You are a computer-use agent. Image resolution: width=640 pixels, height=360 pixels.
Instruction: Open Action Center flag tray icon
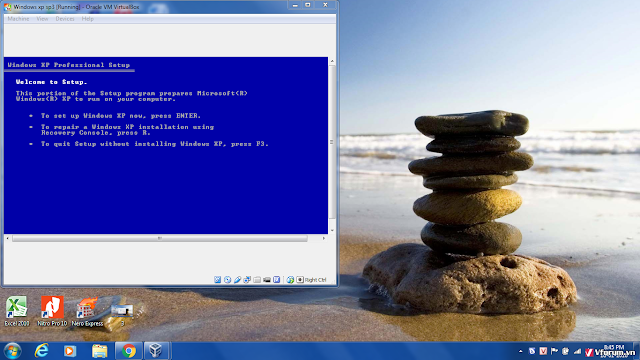pos(554,351)
